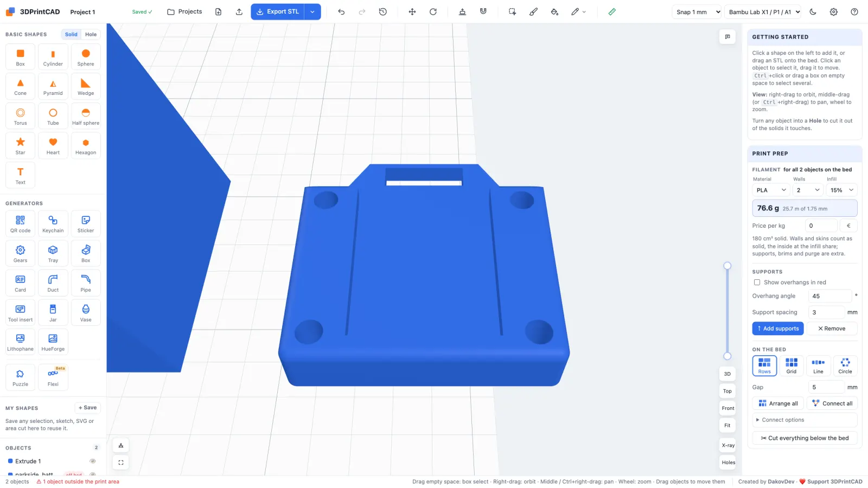This screenshot has width=868, height=488.
Task: Select the rotate tool in toolbar
Action: pyautogui.click(x=433, y=12)
